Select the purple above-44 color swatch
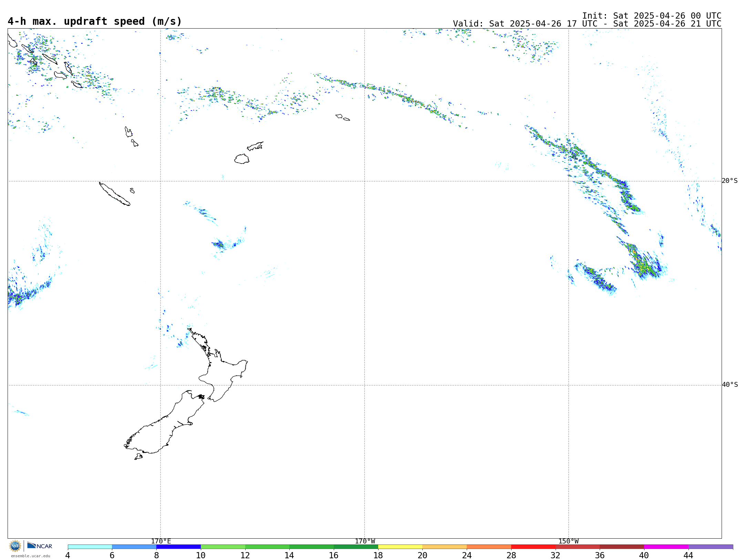Viewport: 744px width, 560px height. tap(711, 547)
